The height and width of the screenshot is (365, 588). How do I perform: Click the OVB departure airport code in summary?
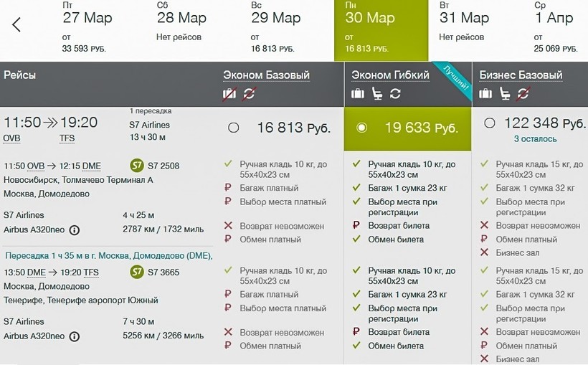[x=12, y=138]
